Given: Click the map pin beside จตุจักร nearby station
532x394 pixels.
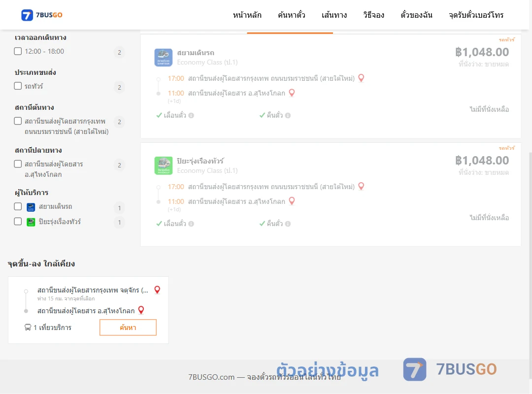Looking at the screenshot, I should [x=157, y=290].
